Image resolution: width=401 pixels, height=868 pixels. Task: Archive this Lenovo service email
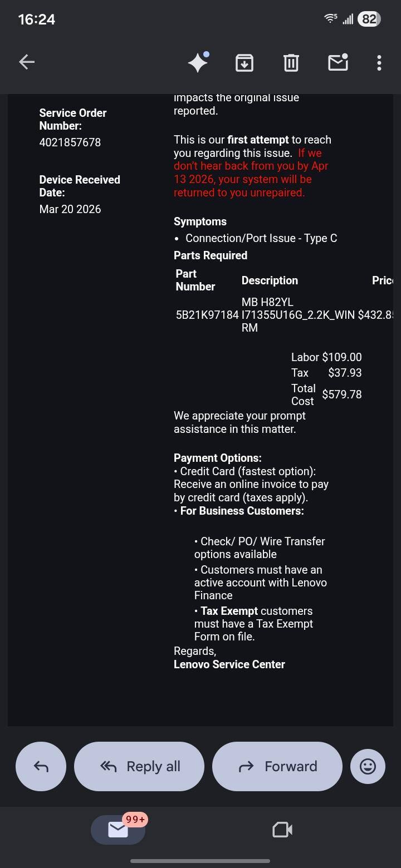244,63
